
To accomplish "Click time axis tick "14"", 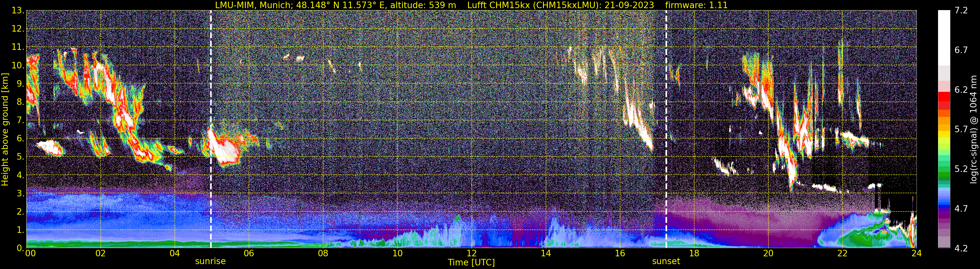I will coord(545,254).
